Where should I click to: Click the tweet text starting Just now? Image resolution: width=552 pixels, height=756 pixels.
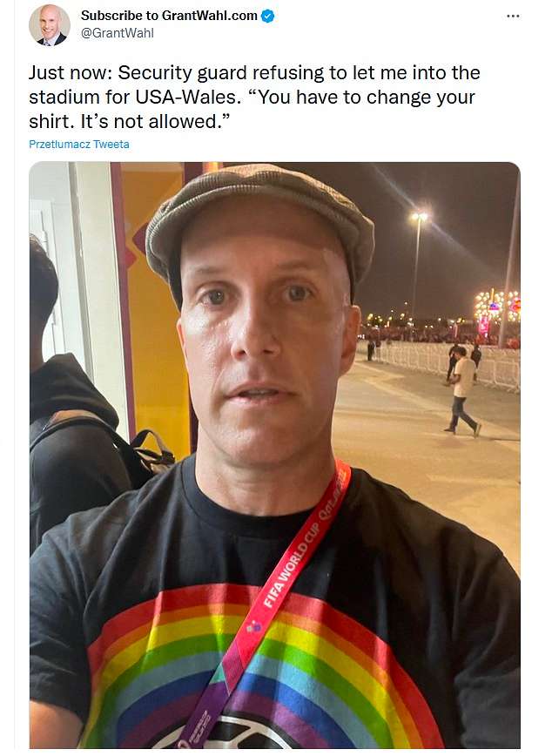254,97
